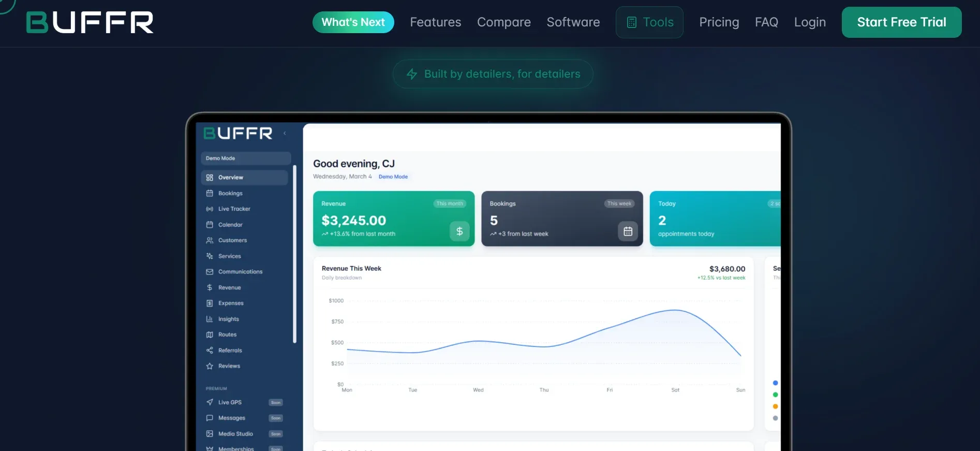
Task: Click the calendar icon on the Bookings card
Action: [x=628, y=231]
